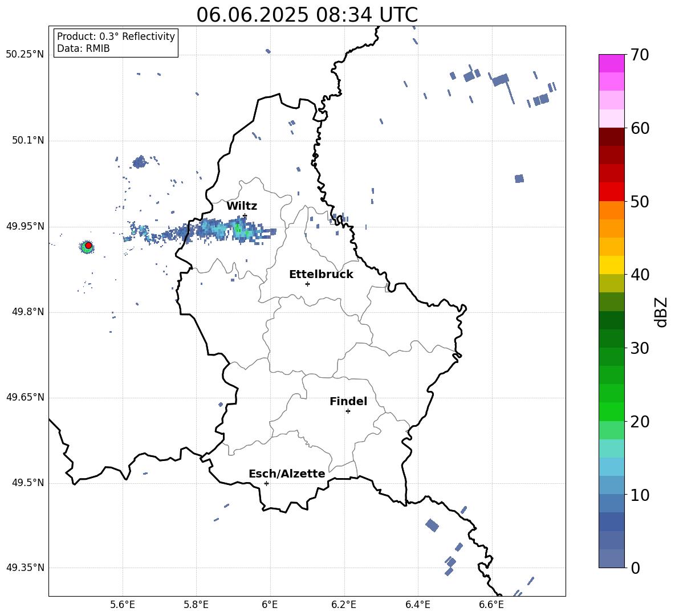Click the 5.6°E longitude label
675x616 pixels.
pos(123,605)
